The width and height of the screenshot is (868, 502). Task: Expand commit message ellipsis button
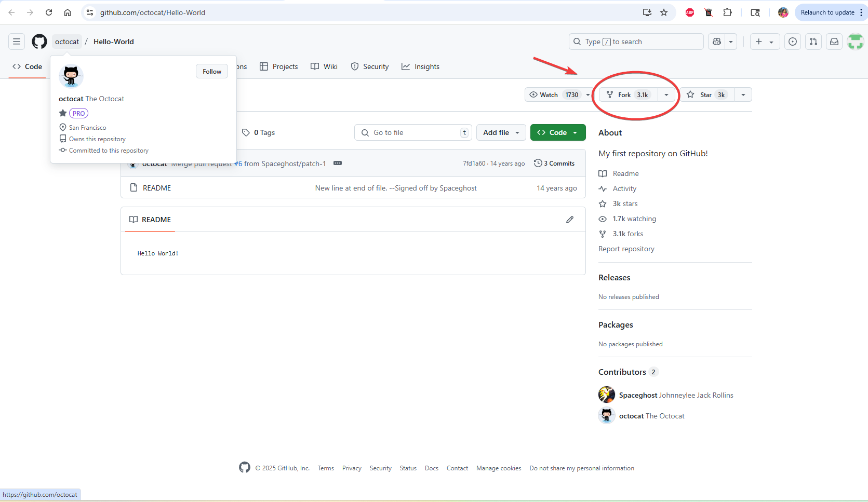click(338, 163)
